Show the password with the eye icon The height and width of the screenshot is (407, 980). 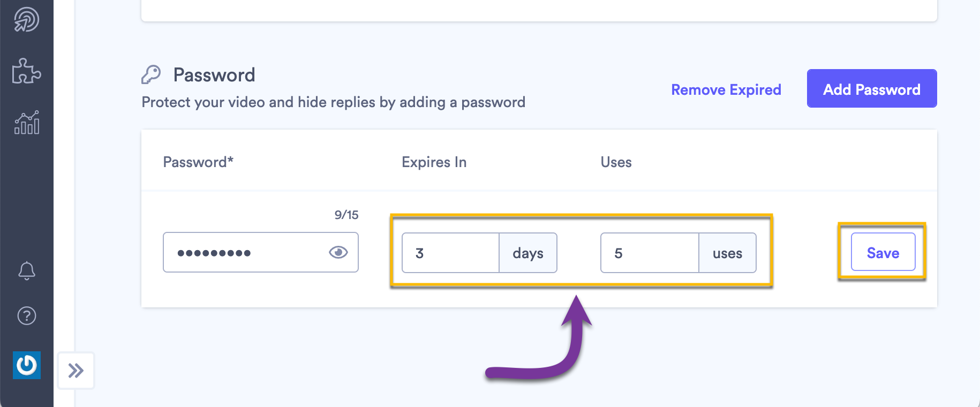[338, 252]
